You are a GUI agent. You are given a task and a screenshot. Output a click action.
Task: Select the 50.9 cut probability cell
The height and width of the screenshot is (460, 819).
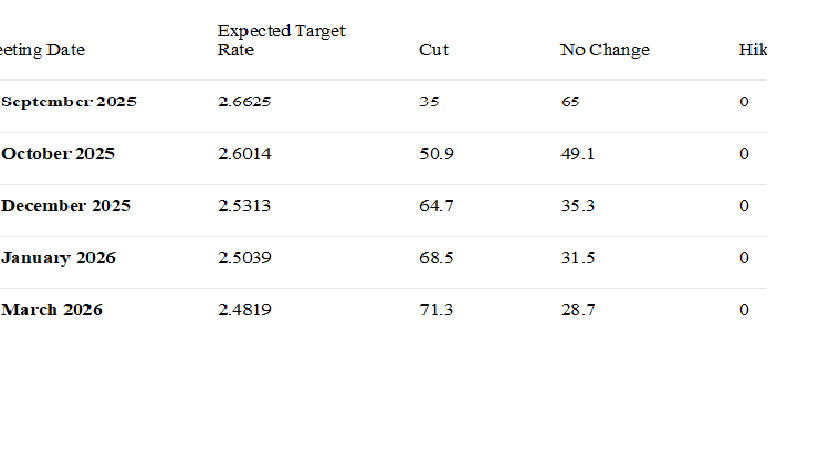click(x=436, y=154)
